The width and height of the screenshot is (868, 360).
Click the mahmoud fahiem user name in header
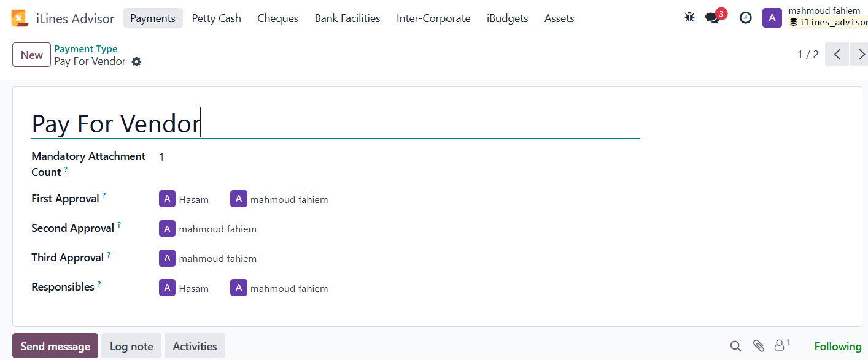coord(824,11)
